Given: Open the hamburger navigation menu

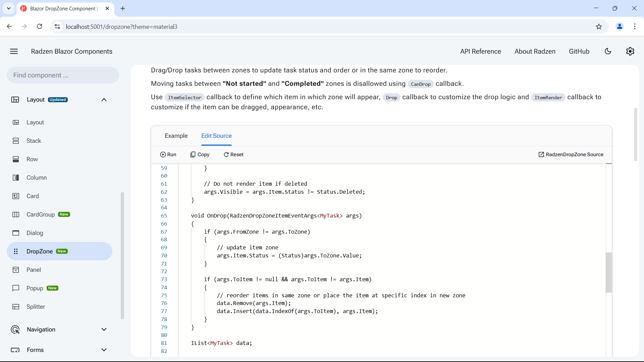Looking at the screenshot, I should pos(14,51).
